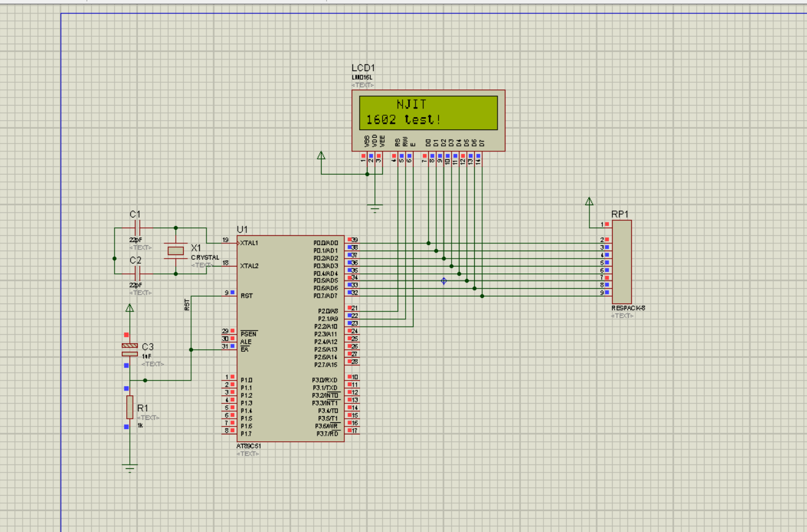Screen dimensions: 807x532
Task: Click the R1 reference label
Action: tap(143, 408)
